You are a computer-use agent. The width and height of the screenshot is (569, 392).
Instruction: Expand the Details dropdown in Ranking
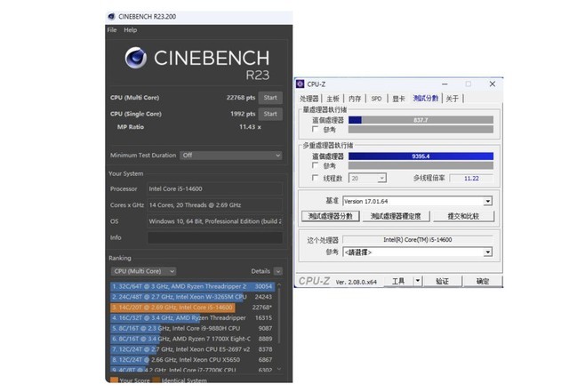[278, 271]
